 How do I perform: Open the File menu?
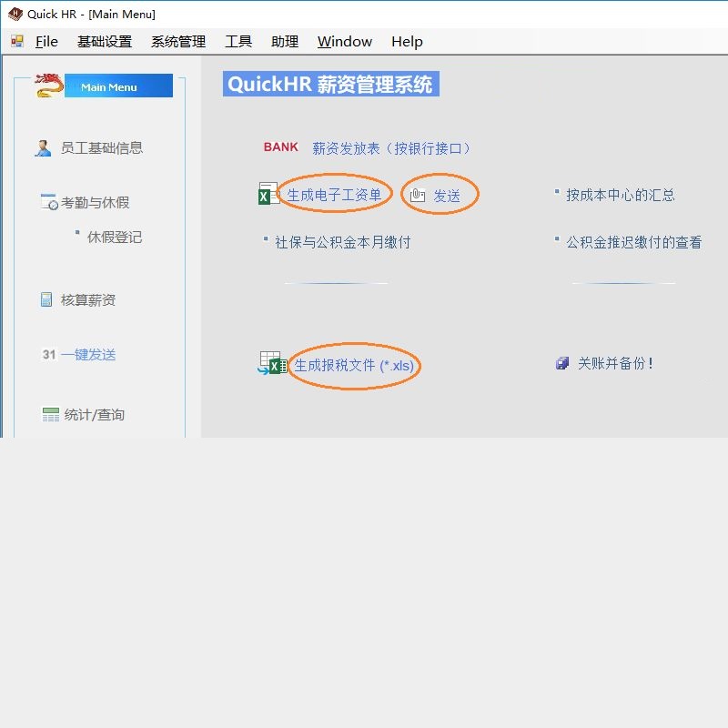tap(46, 42)
